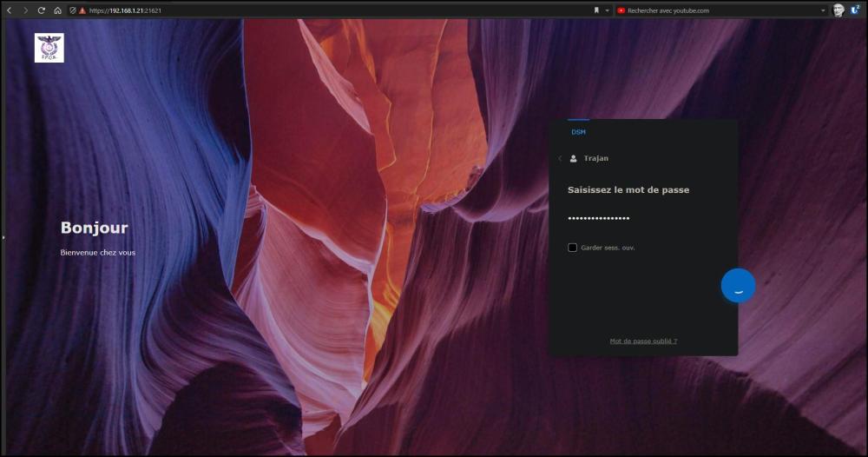This screenshot has height=457, width=868.
Task: Focus the password input field
Action: 644,218
